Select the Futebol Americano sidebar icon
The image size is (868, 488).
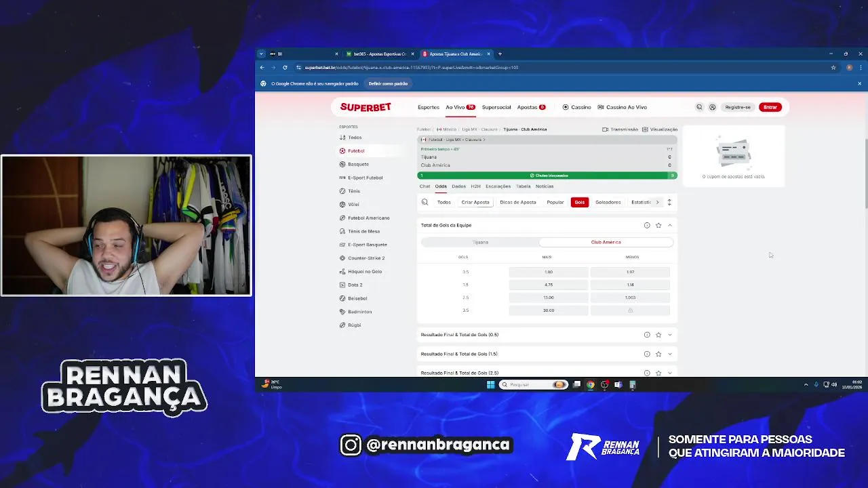point(342,218)
